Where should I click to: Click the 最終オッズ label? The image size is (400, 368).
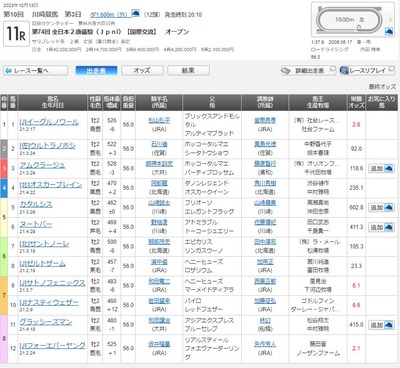382,87
